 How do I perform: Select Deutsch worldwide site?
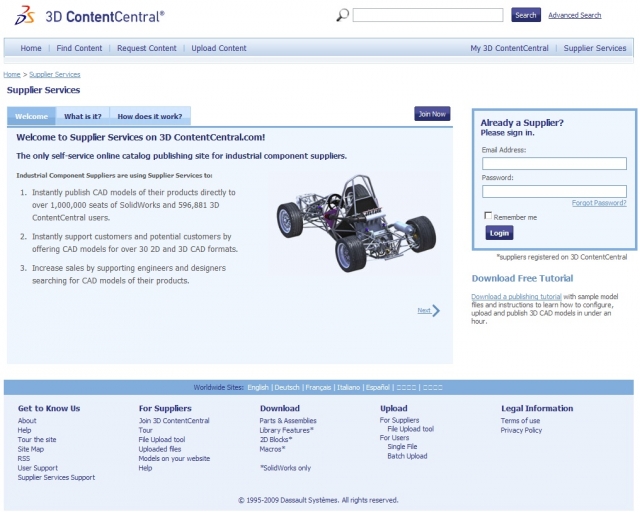click(287, 387)
